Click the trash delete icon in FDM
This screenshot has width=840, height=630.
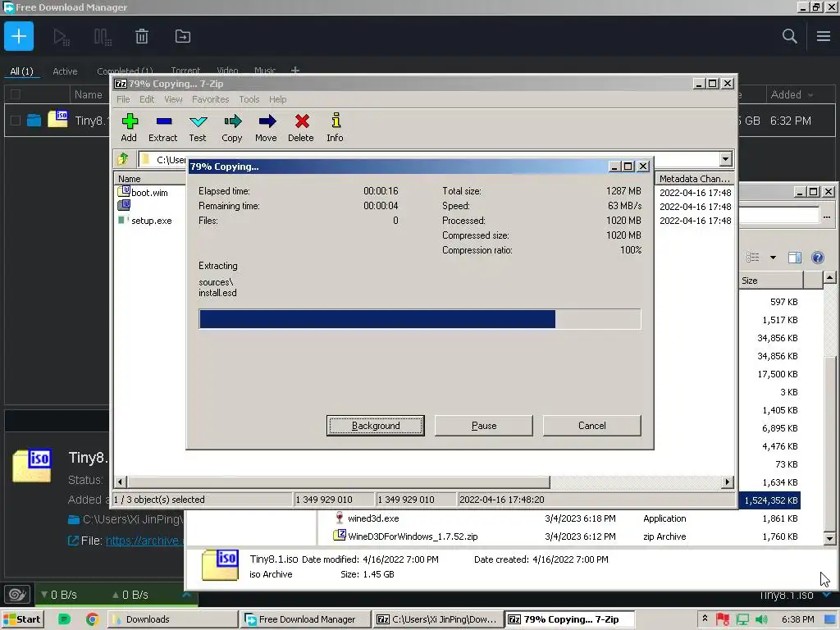pyautogui.click(x=142, y=36)
